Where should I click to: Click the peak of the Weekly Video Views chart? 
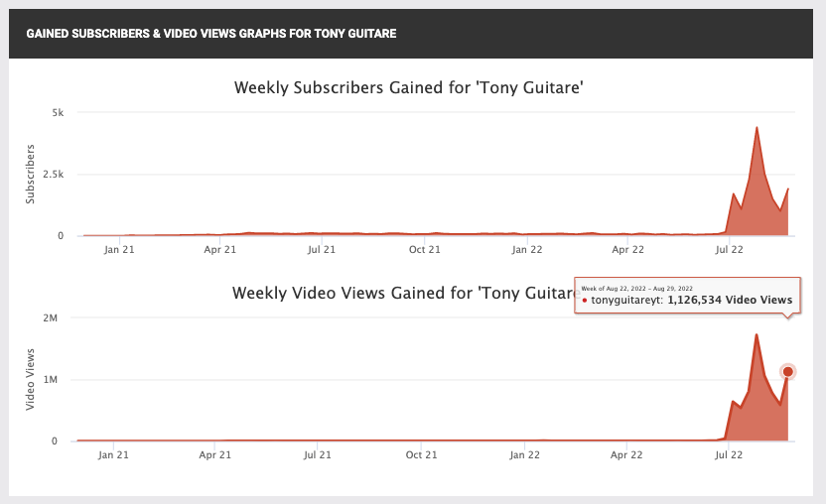757,334
